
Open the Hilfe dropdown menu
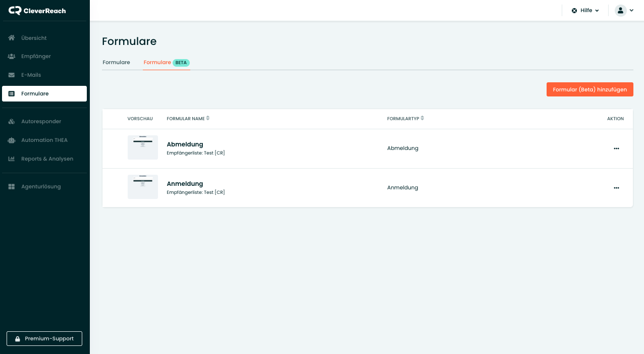pyautogui.click(x=585, y=11)
